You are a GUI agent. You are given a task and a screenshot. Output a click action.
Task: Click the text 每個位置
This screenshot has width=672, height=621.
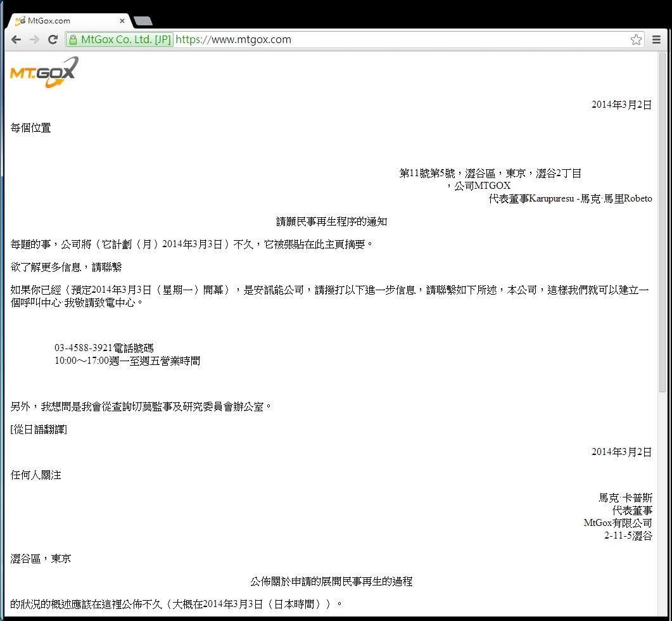click(x=31, y=128)
